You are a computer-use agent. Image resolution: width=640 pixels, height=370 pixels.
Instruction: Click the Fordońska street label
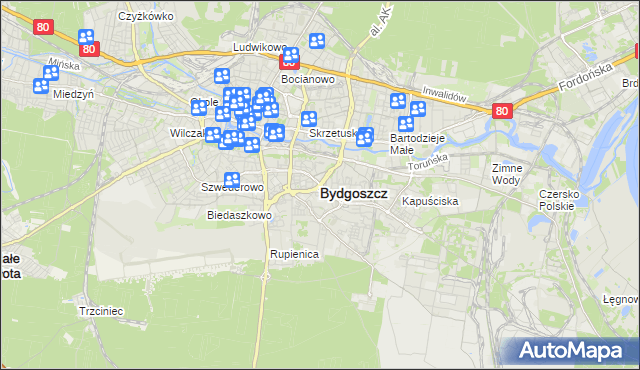(x=585, y=77)
